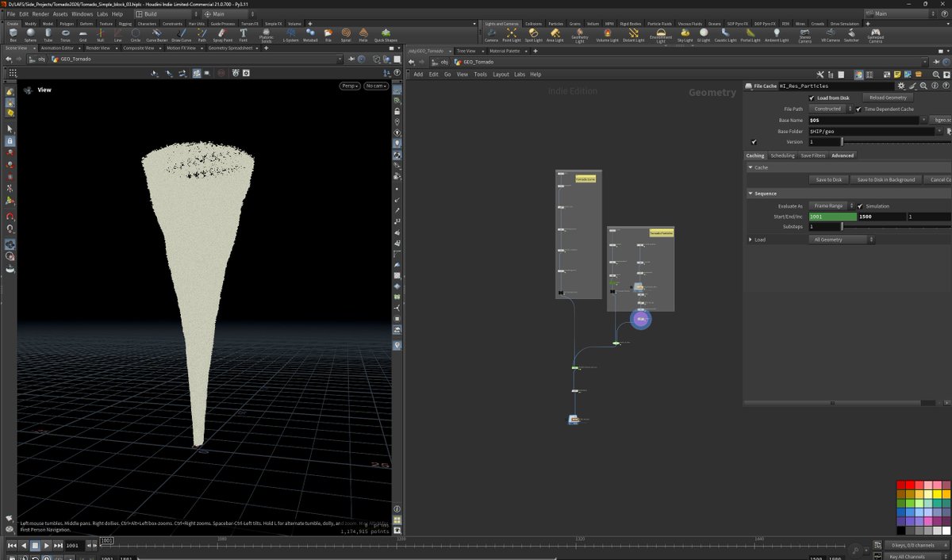Add an Environment Light from the shelf
Image resolution: width=952 pixels, height=560 pixels.
[x=660, y=35]
